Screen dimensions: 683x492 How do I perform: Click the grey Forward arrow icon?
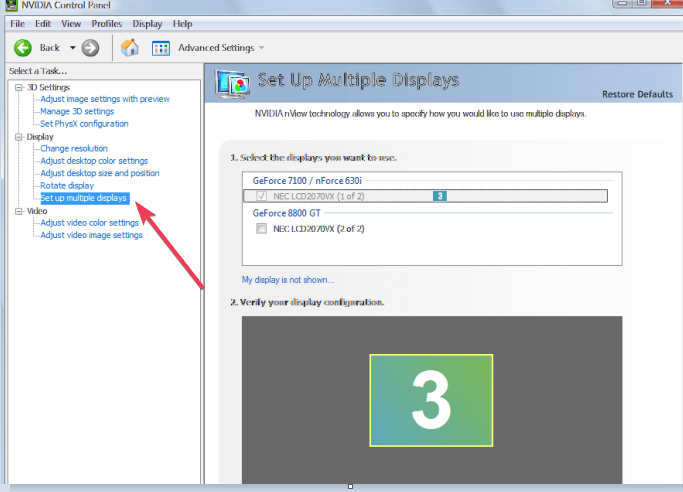90,48
